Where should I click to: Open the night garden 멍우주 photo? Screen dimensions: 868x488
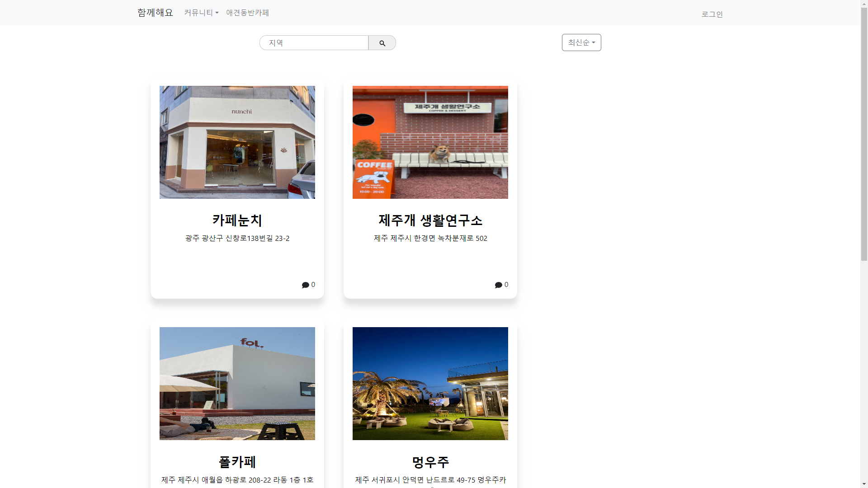[430, 384]
